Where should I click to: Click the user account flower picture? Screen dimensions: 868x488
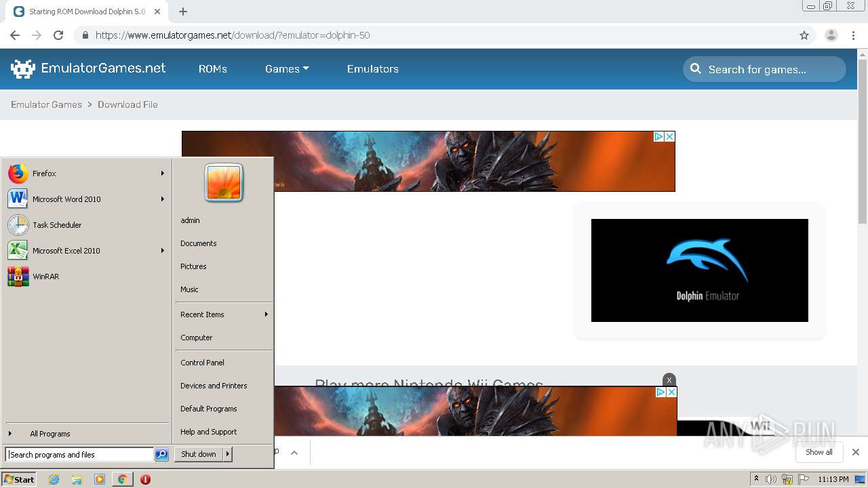tap(224, 183)
